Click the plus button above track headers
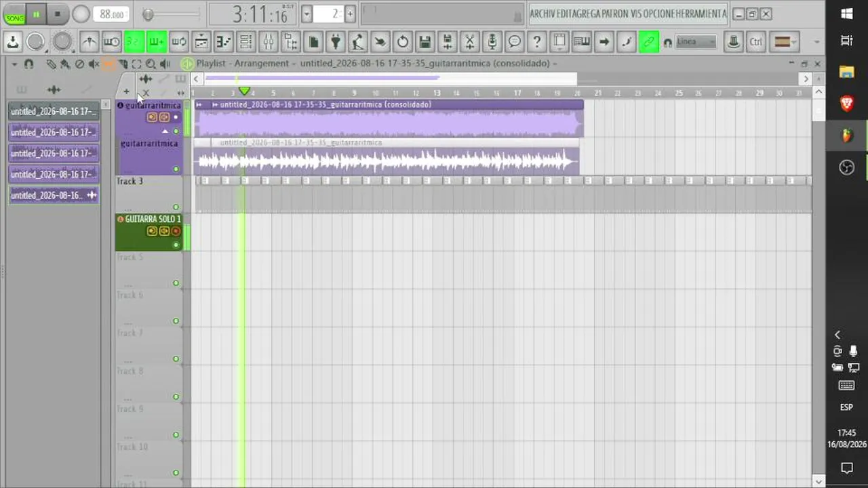868x488 pixels. [x=126, y=91]
